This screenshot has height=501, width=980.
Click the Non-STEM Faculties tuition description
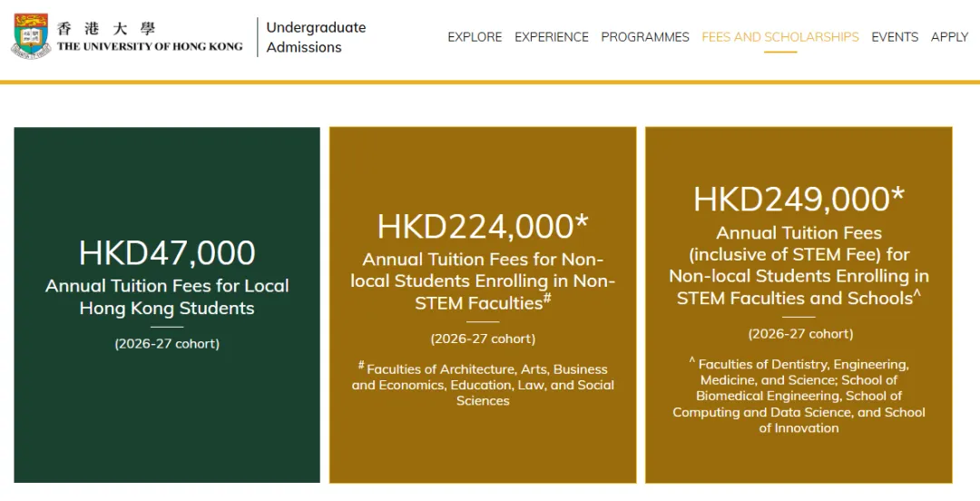483,281
